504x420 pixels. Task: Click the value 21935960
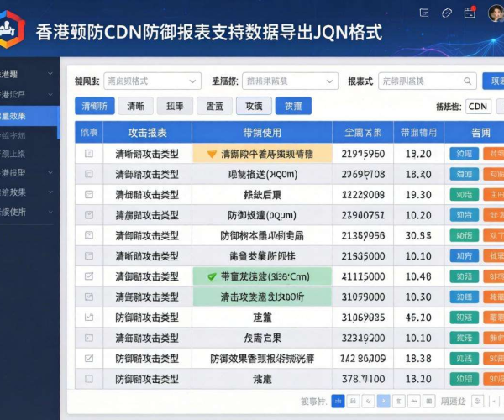[x=363, y=154]
